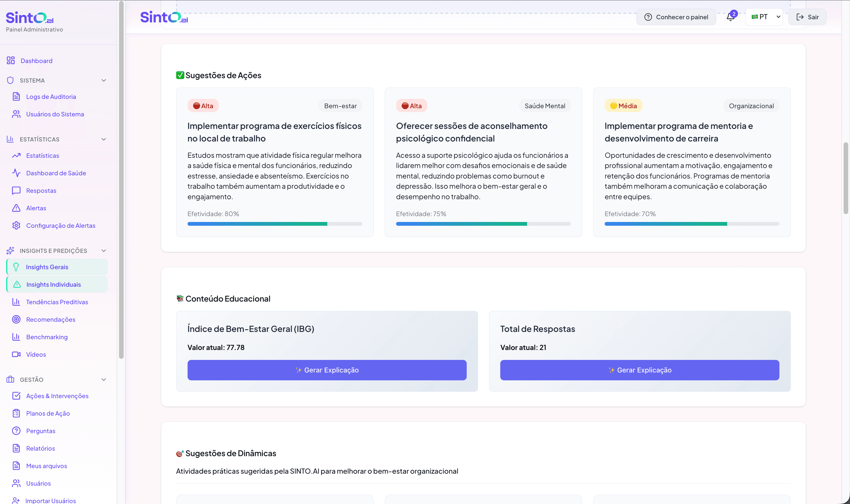850x504 pixels.
Task: Click the Dashboard grid icon in sidebar
Action: [x=11, y=60]
